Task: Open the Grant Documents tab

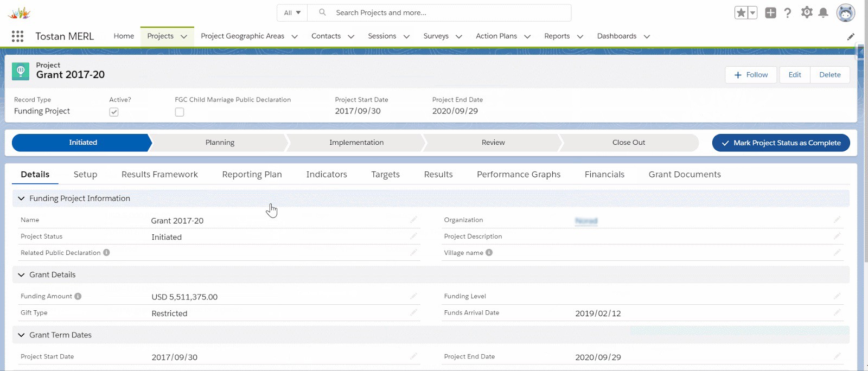Action: click(685, 174)
